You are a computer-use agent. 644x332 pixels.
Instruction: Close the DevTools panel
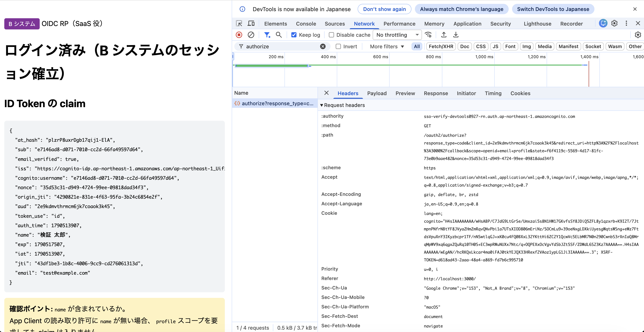(638, 23)
